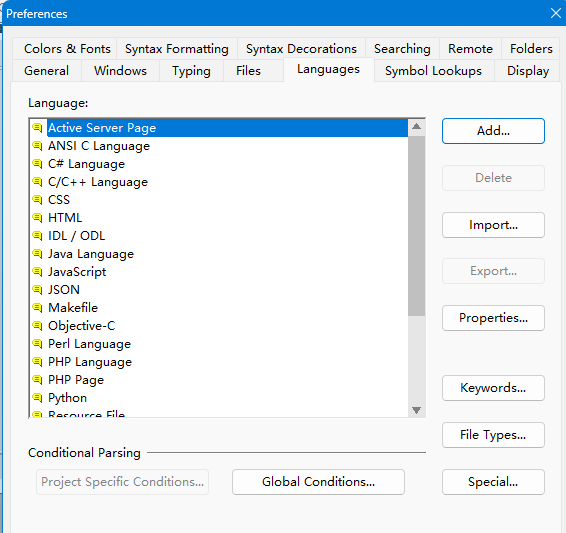Click the icon beside IDL / ODL
This screenshot has height=533, width=566.
point(37,236)
